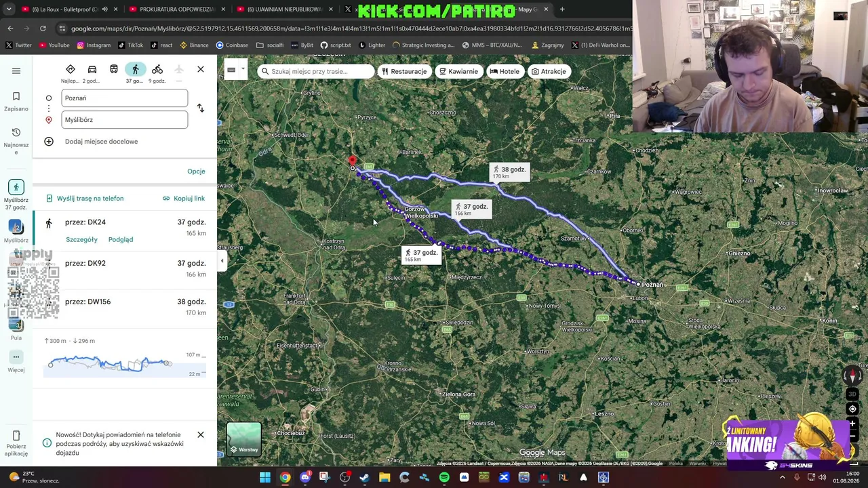Go back in the browser
868x488 pixels.
tap(10, 28)
